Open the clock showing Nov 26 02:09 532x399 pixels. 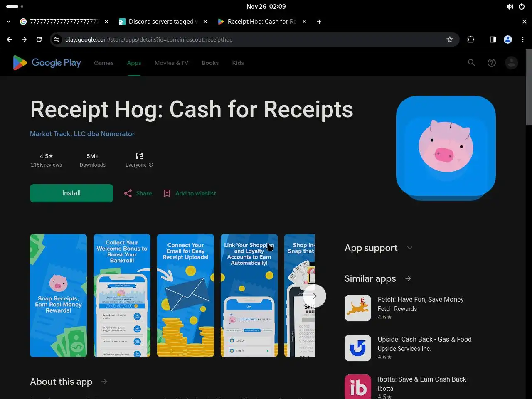(x=266, y=7)
